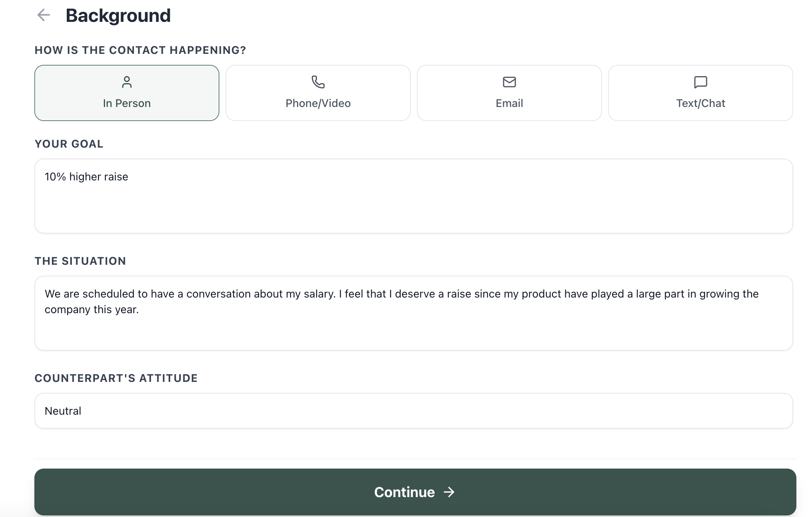Image resolution: width=812 pixels, height=517 pixels.
Task: Select Email as the contact method
Action: coord(509,93)
